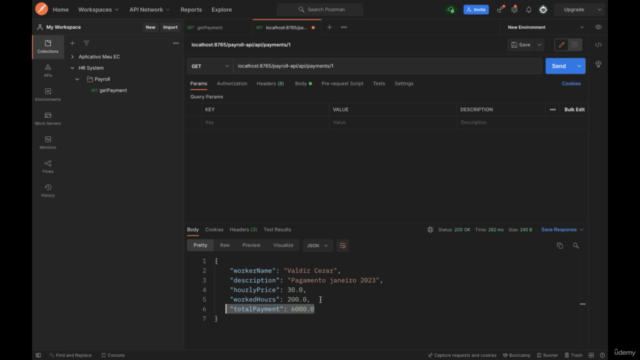Search within the response body

pyautogui.click(x=576, y=245)
